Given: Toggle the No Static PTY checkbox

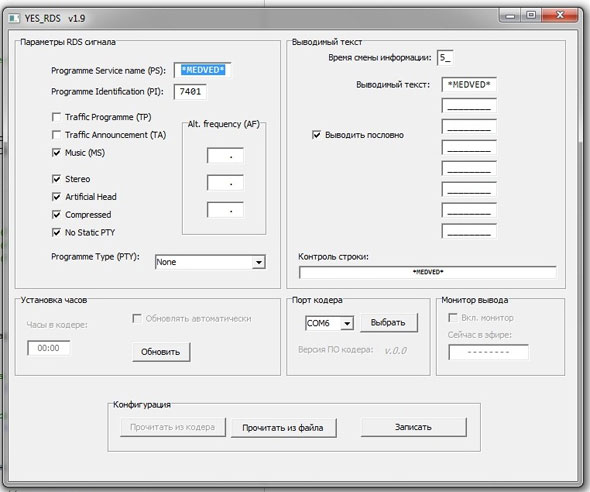Looking at the screenshot, I should point(56,232).
